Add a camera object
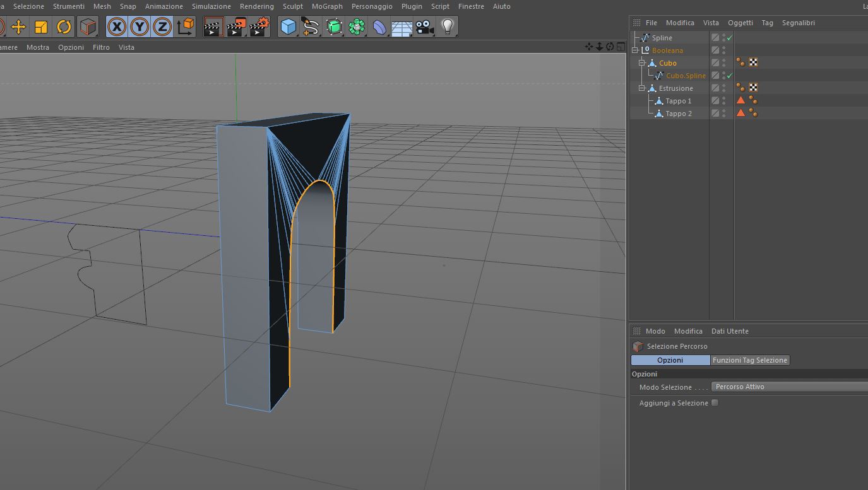Image resolution: width=868 pixels, height=490 pixels. pos(425,26)
